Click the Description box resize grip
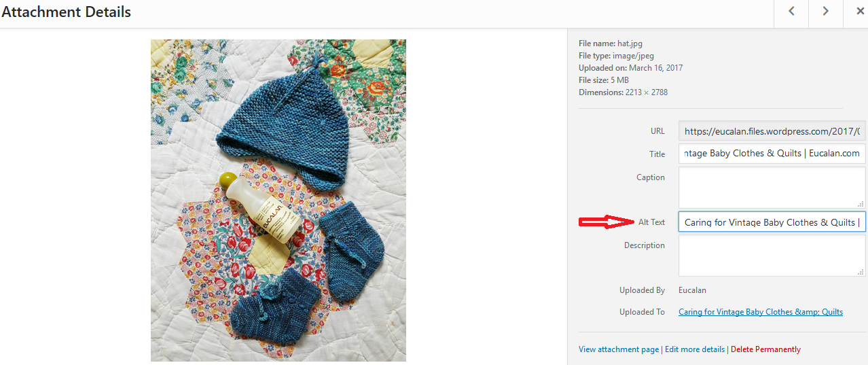The image size is (868, 365). tap(861, 271)
